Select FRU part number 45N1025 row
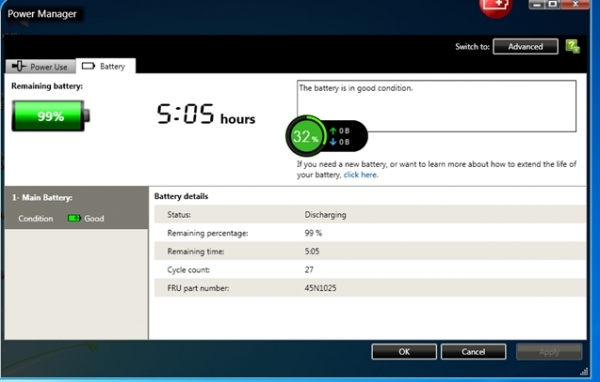 click(370, 288)
